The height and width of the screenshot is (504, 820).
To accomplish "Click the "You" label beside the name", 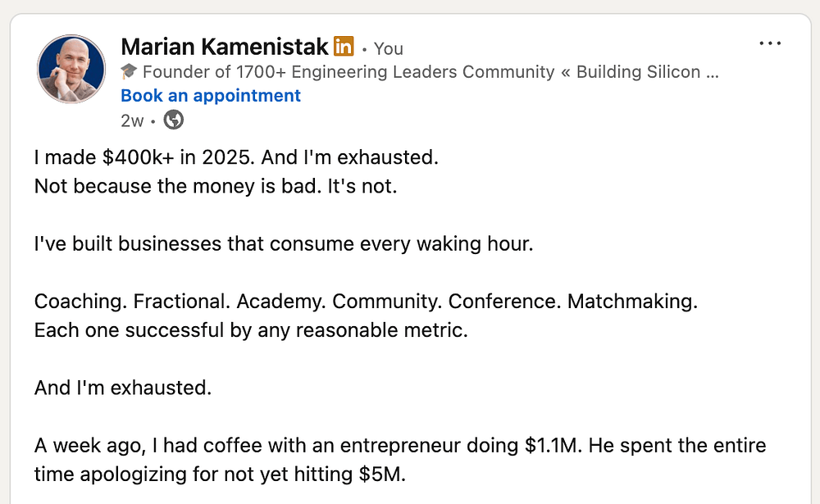I will [x=389, y=49].
